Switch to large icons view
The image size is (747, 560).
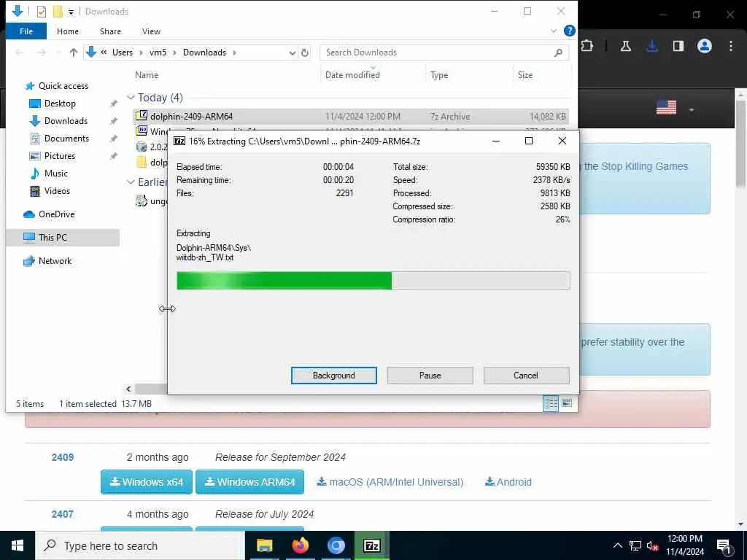click(x=566, y=403)
